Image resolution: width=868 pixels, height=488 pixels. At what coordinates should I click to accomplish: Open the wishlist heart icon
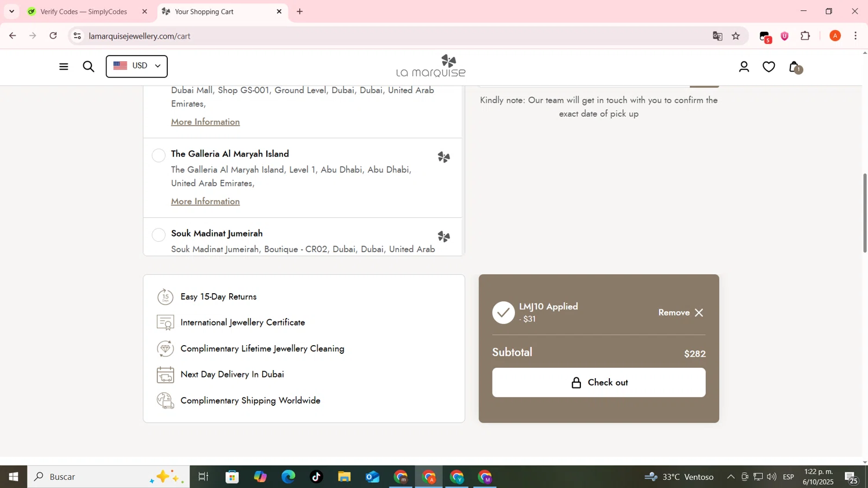click(769, 67)
